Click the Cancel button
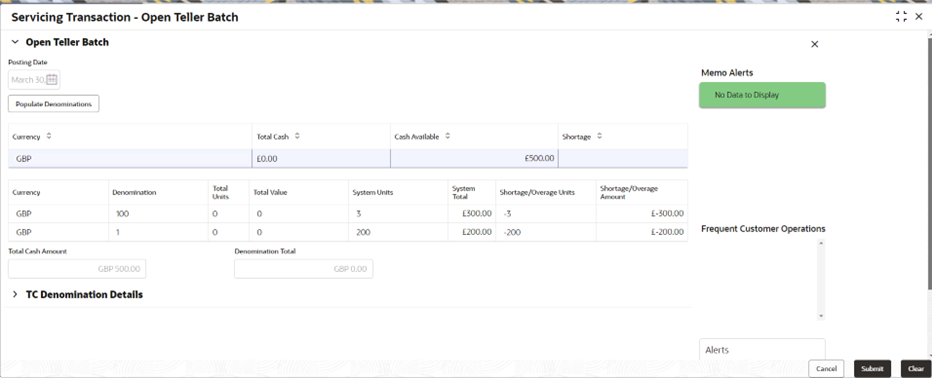The image size is (934, 381). [x=826, y=368]
